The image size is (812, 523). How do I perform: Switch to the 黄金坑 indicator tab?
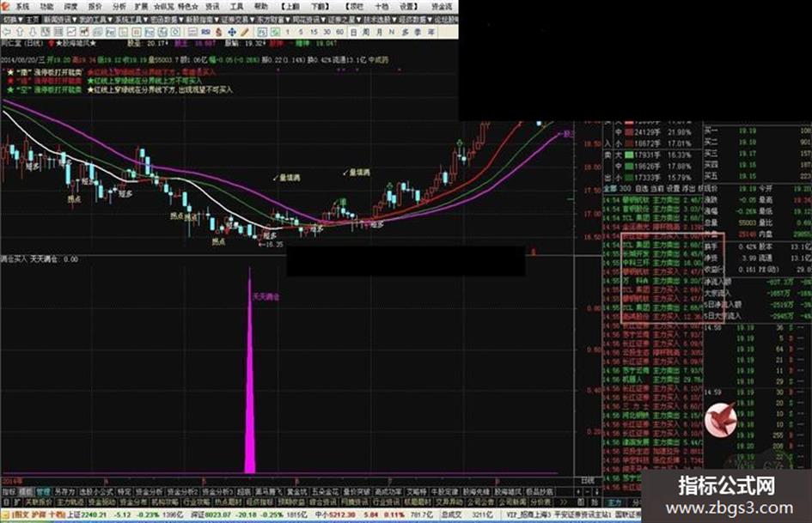(296, 492)
